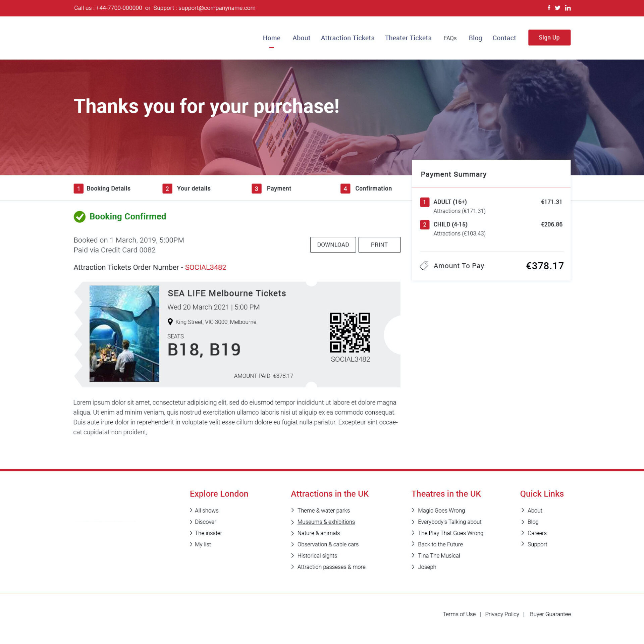
Task: Open Attraction Tickets in the navigation
Action: [347, 38]
